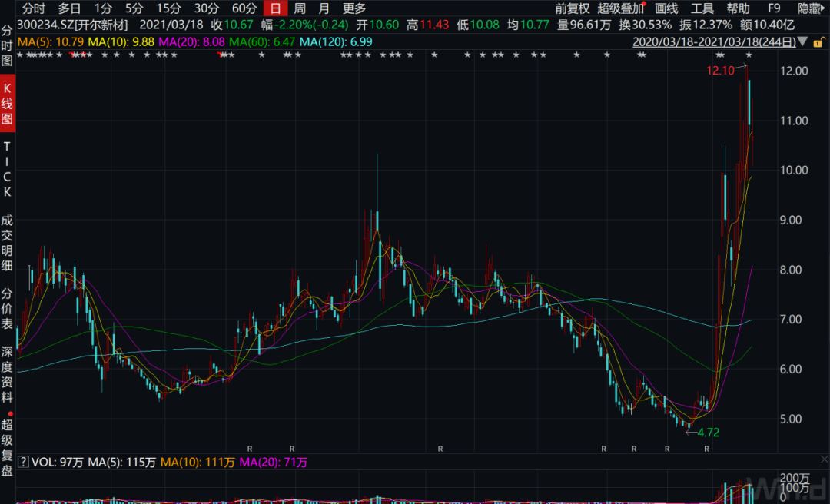The width and height of the screenshot is (830, 504).
Task: Click the 12.10 high price marker
Action: pyautogui.click(x=723, y=71)
